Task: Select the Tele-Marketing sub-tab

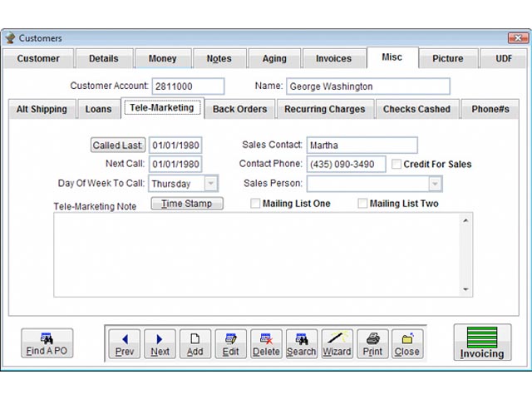Action: tap(162, 108)
